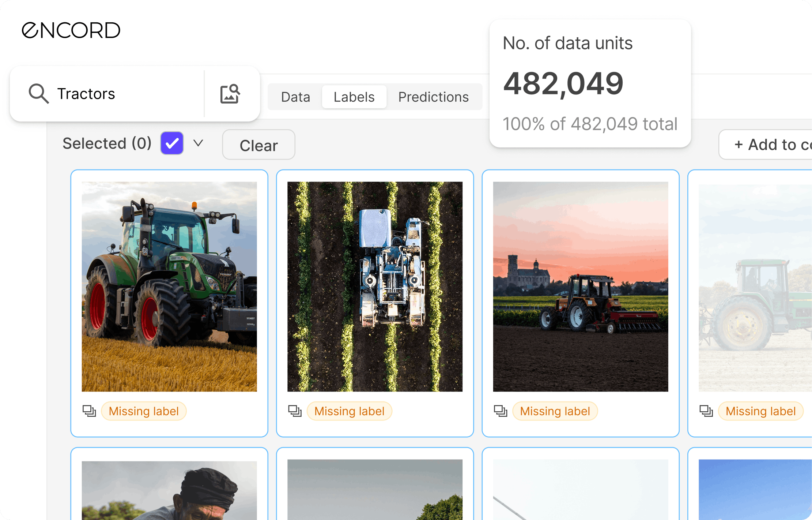Click the search magnifier icon

(x=38, y=94)
